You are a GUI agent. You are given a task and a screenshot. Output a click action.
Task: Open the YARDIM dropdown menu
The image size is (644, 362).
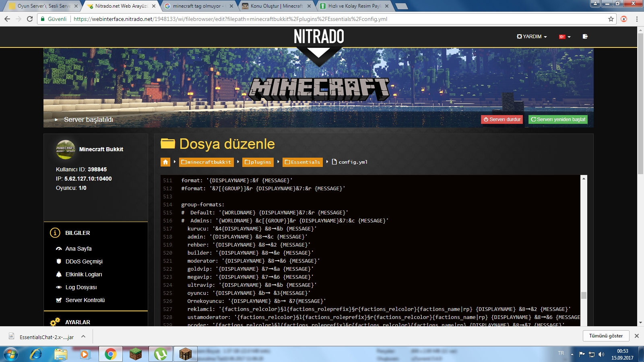(x=532, y=37)
